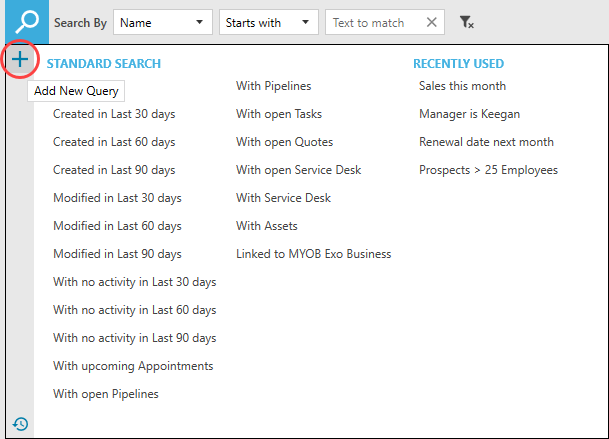The width and height of the screenshot is (609, 439).
Task: Select Manager is Keegan recent query
Action: pyautogui.click(x=469, y=114)
